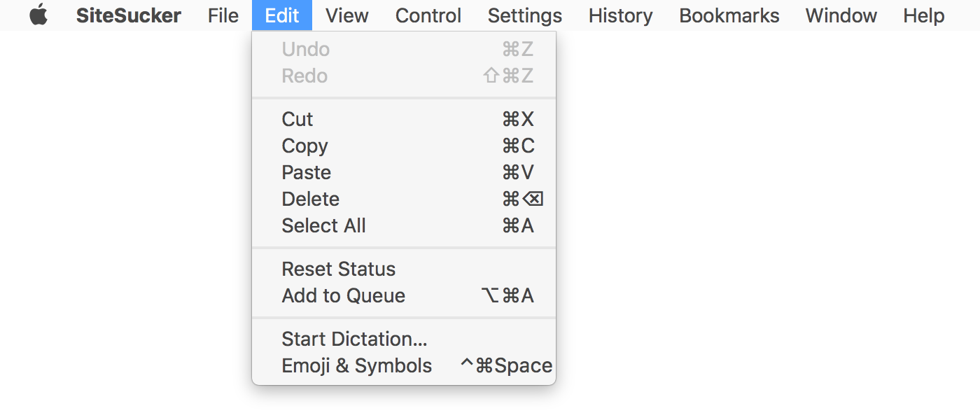This screenshot has height=420, width=980.
Task: Open the View menu
Action: coord(346,15)
